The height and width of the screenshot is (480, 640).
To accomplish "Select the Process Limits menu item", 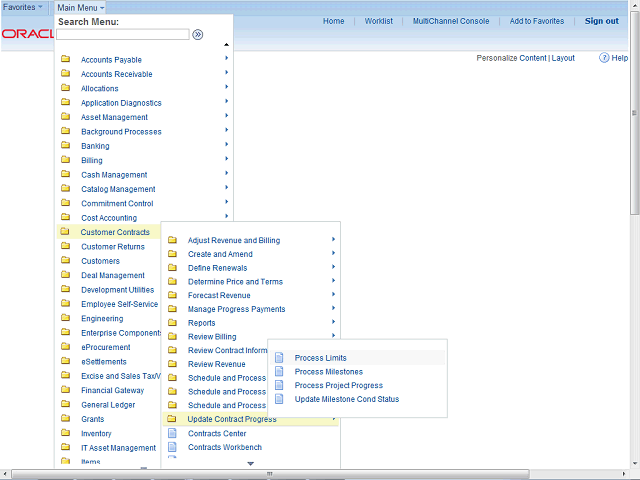I will point(357,358).
